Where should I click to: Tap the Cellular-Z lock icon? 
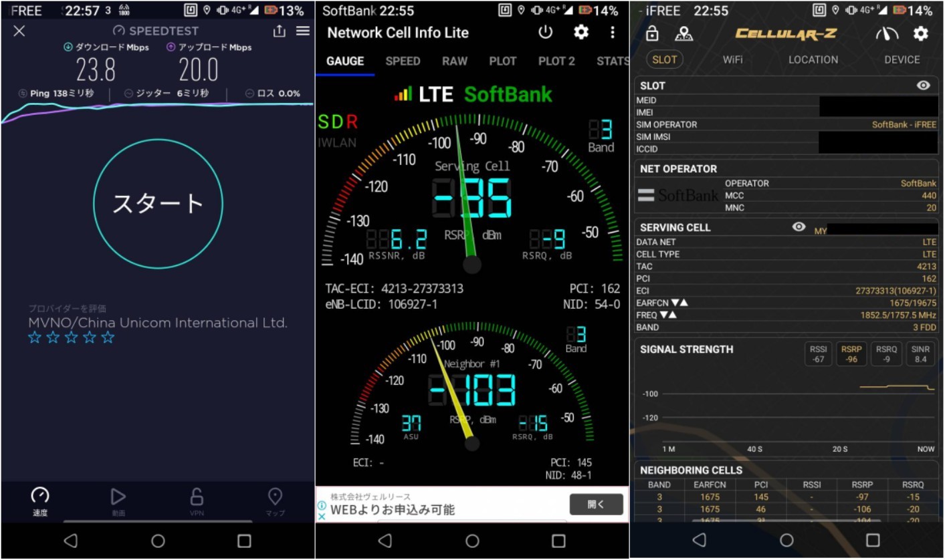653,34
